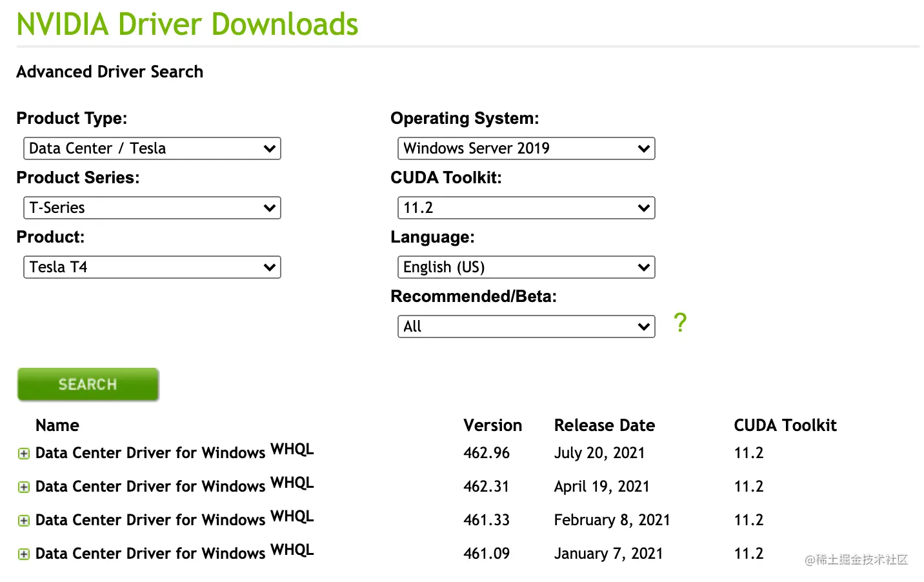This screenshot has height=582, width=924.
Task: Click the Advanced Driver Search heading
Action: point(110,72)
